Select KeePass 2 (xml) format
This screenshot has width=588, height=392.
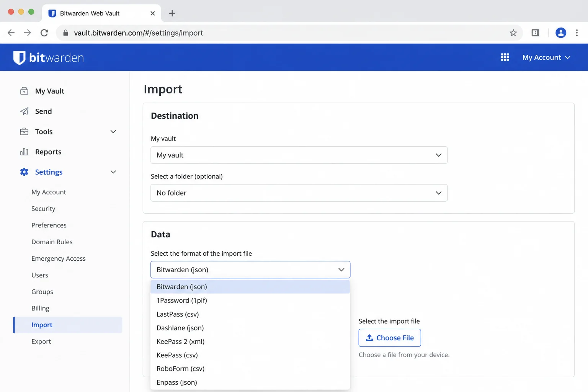250,341
